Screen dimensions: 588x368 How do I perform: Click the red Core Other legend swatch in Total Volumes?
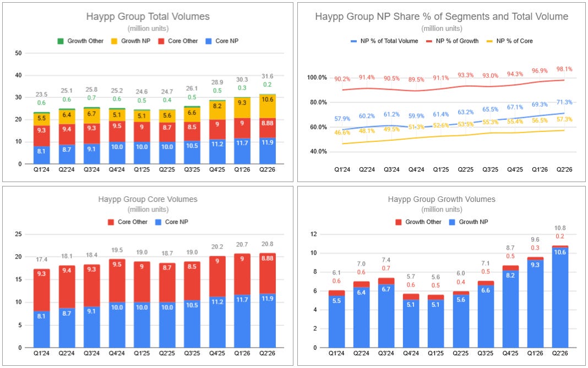(x=161, y=41)
